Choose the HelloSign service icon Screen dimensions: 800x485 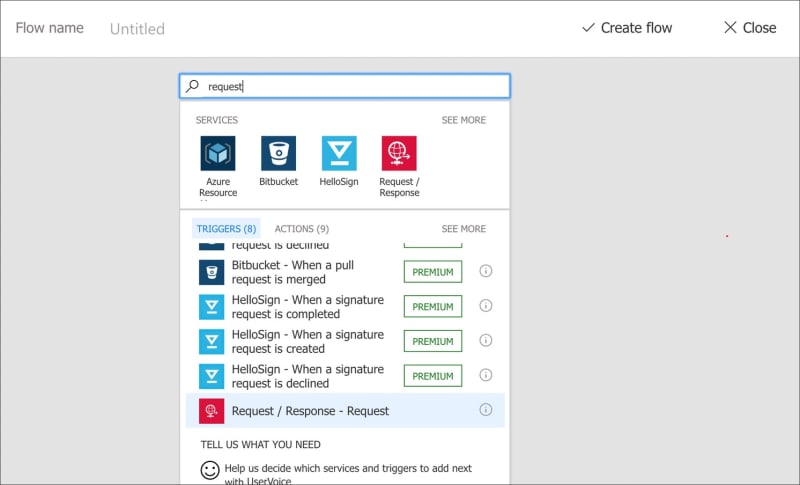(x=339, y=153)
